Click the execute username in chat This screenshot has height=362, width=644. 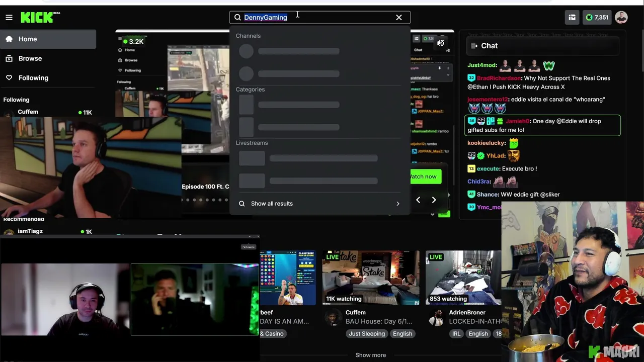(x=488, y=169)
